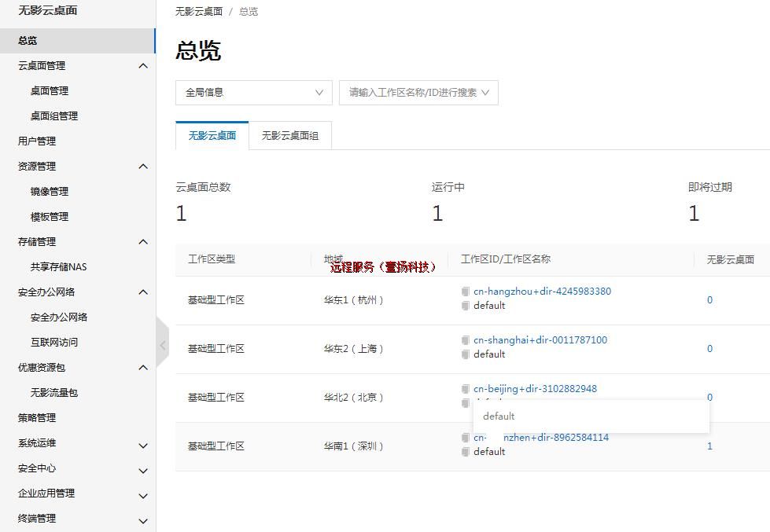The image size is (770, 532).
Task: Open the cn-shanghai+dir-0011787100 workspace link
Action: point(540,340)
